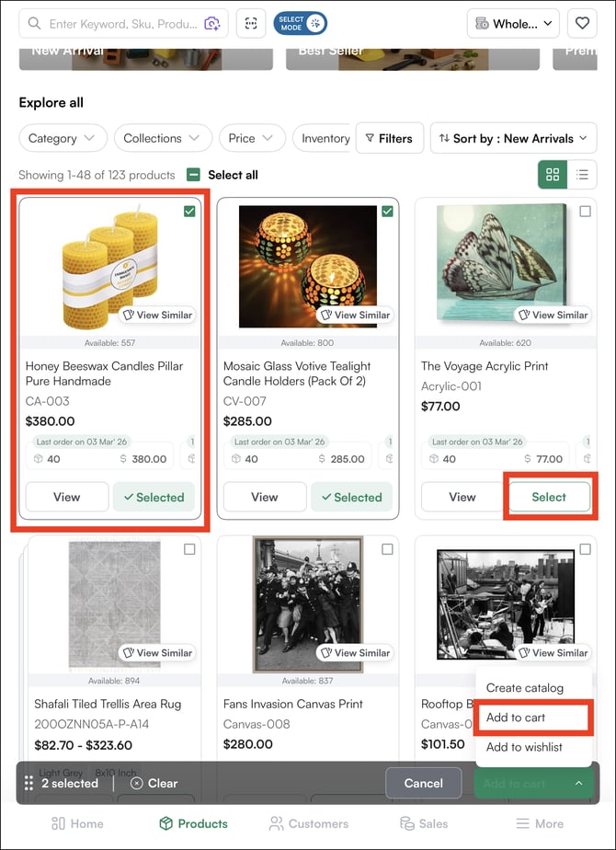Clear the current selection
The width and height of the screenshot is (616, 850).
tap(154, 783)
